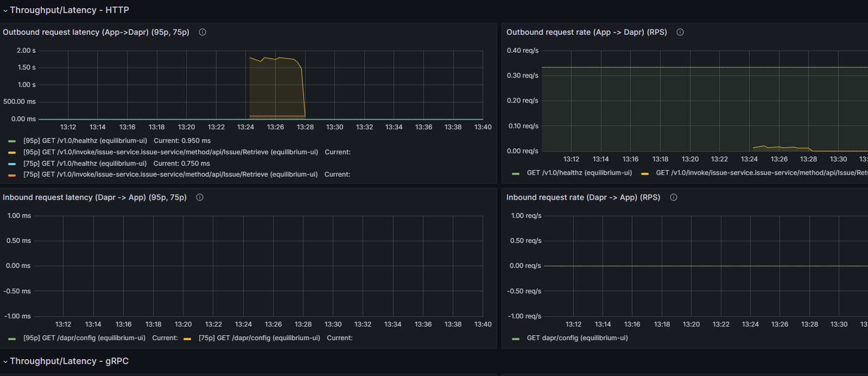Click orange color swatch of [75p] Issue/Retrieve series
This screenshot has height=376, width=868.
click(12, 175)
